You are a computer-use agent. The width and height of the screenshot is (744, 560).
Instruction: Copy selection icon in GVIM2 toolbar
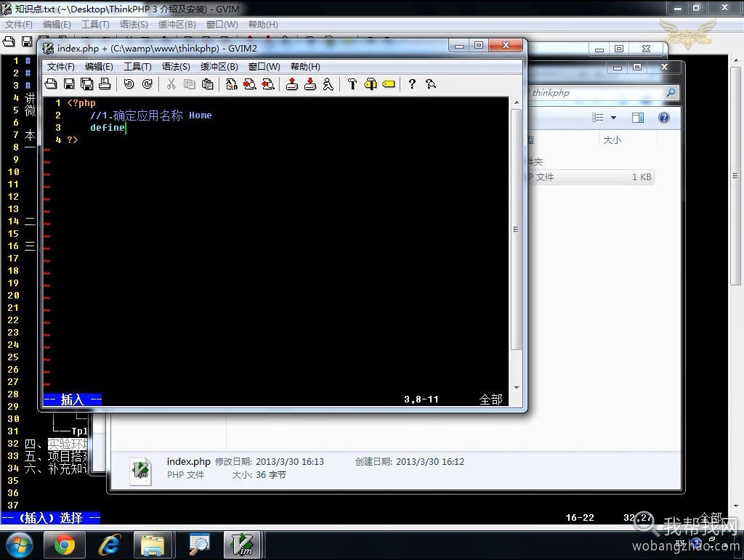coord(190,84)
